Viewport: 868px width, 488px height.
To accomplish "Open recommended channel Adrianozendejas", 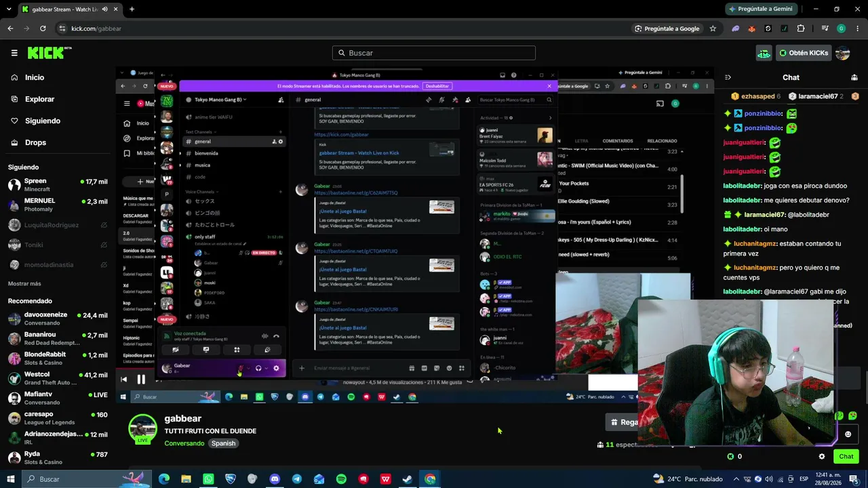I will coord(58,437).
